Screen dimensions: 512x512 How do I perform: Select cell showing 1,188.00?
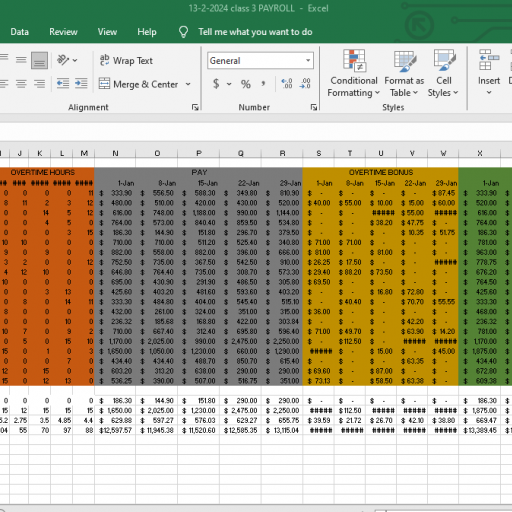(x=199, y=213)
